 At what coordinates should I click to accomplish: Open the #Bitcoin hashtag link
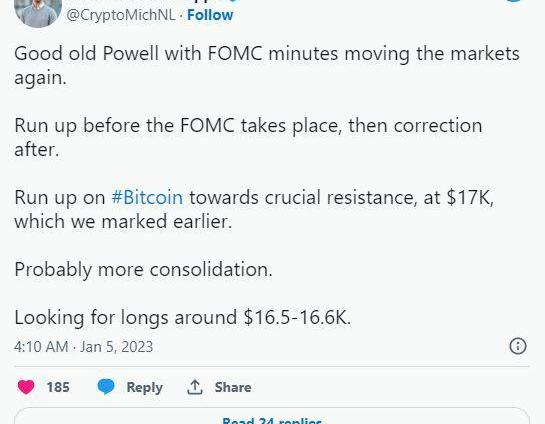147,197
